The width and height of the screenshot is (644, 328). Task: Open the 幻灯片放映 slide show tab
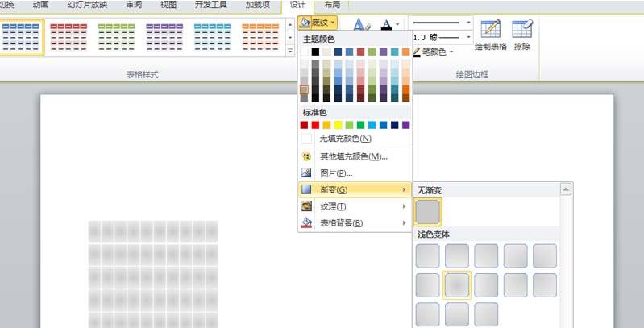(x=87, y=5)
